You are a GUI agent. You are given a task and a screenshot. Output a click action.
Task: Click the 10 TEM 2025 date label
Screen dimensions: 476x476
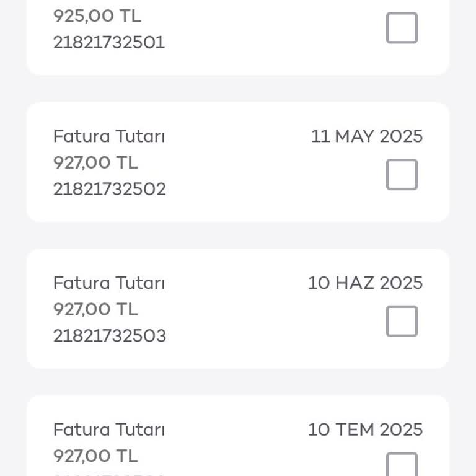[x=365, y=430]
